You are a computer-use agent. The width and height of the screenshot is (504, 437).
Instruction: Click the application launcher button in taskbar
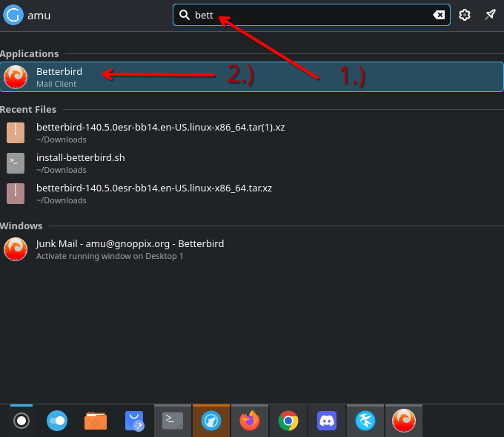point(21,421)
